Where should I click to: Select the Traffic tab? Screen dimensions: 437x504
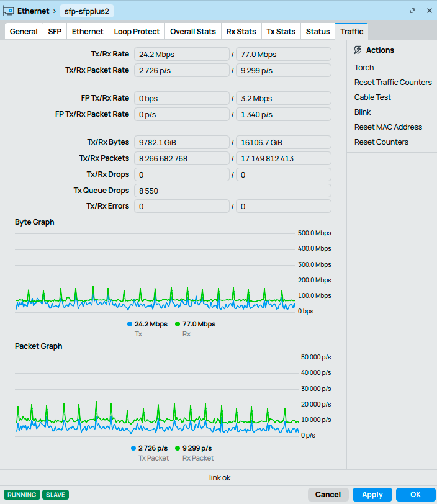tap(351, 32)
